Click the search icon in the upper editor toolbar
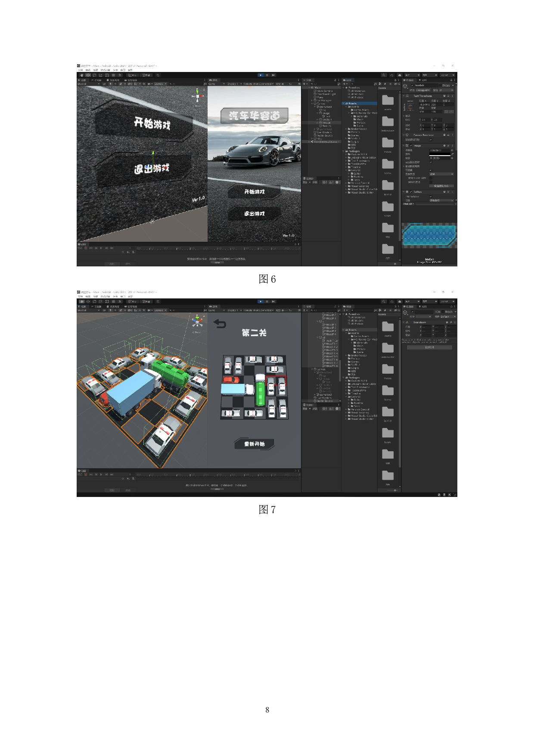Screen dimensions: 534x756 click(384, 75)
